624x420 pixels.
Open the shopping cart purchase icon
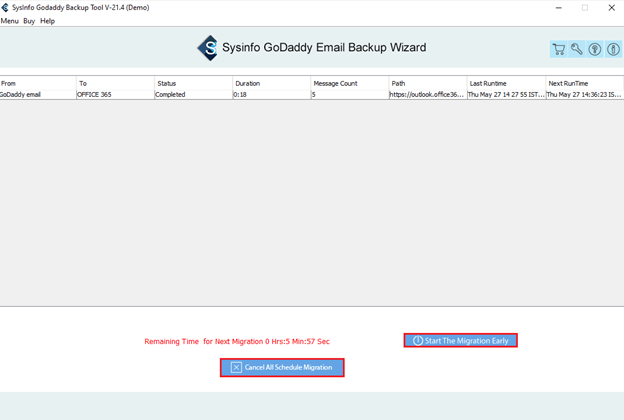(559, 49)
